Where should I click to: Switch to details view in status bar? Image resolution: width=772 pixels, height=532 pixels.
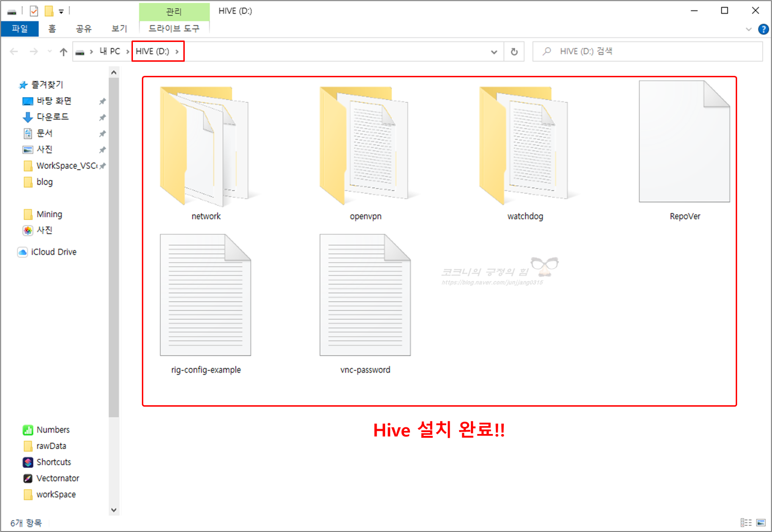point(746,523)
